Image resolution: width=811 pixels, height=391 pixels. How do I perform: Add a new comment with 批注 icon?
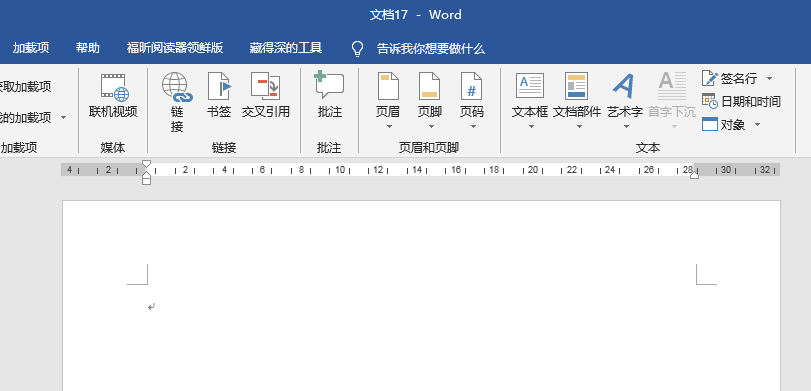pos(329,85)
